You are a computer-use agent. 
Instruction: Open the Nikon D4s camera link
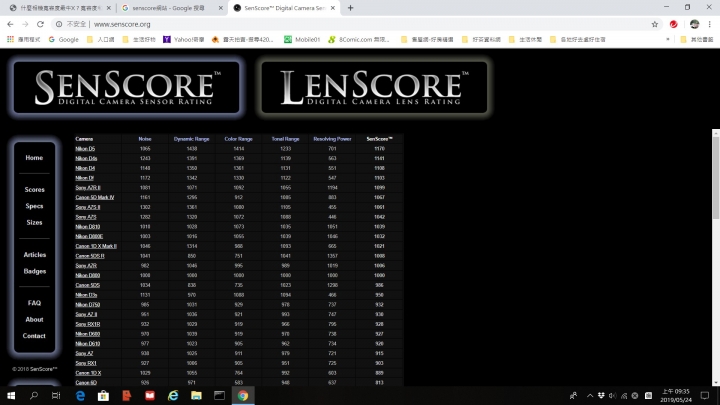[86, 158]
